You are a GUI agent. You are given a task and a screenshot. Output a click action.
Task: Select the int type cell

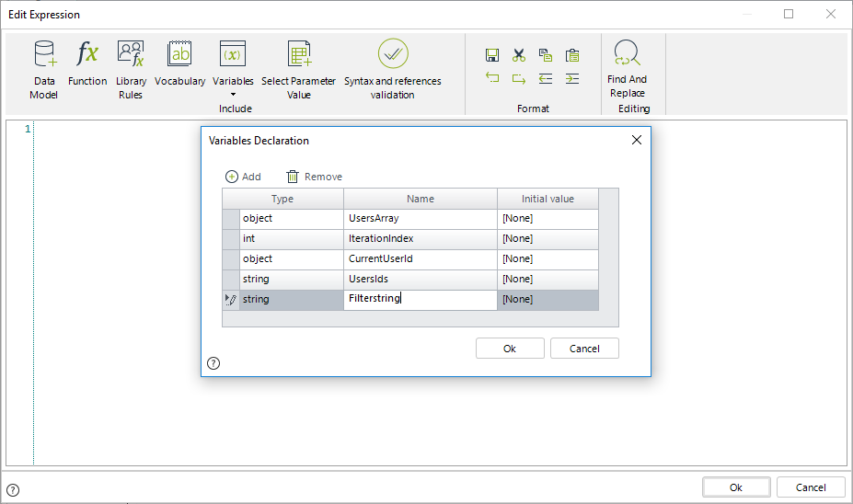[292, 239]
